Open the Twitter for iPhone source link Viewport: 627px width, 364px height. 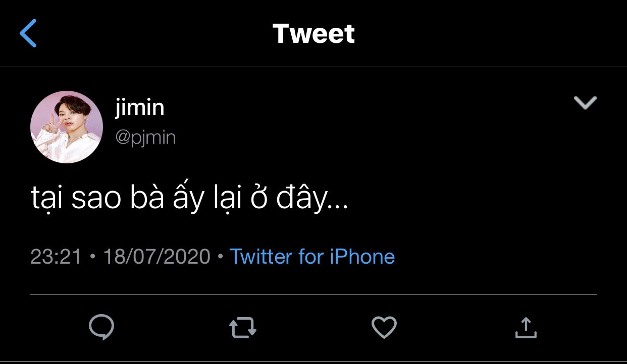click(x=312, y=257)
